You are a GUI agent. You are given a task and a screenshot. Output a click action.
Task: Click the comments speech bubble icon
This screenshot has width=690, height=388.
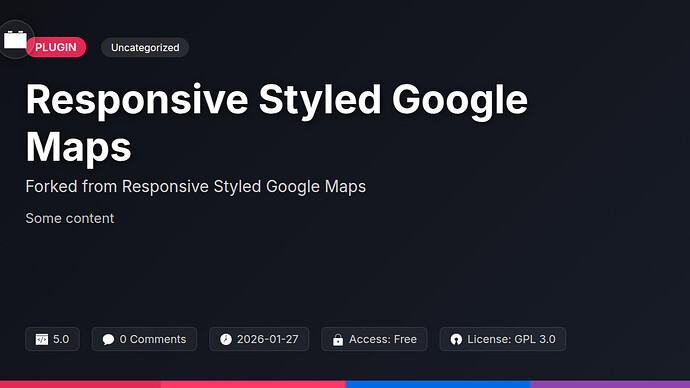pos(108,339)
